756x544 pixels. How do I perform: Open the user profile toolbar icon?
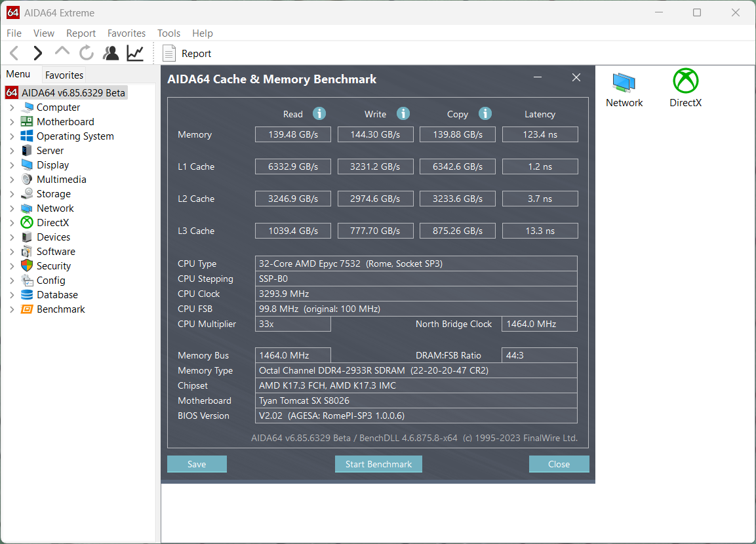tap(111, 53)
